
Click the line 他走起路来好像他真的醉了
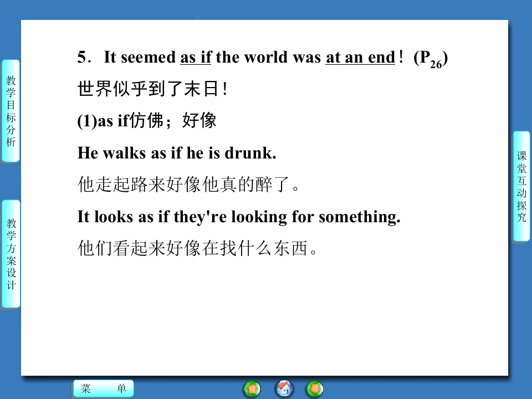pyautogui.click(x=188, y=184)
